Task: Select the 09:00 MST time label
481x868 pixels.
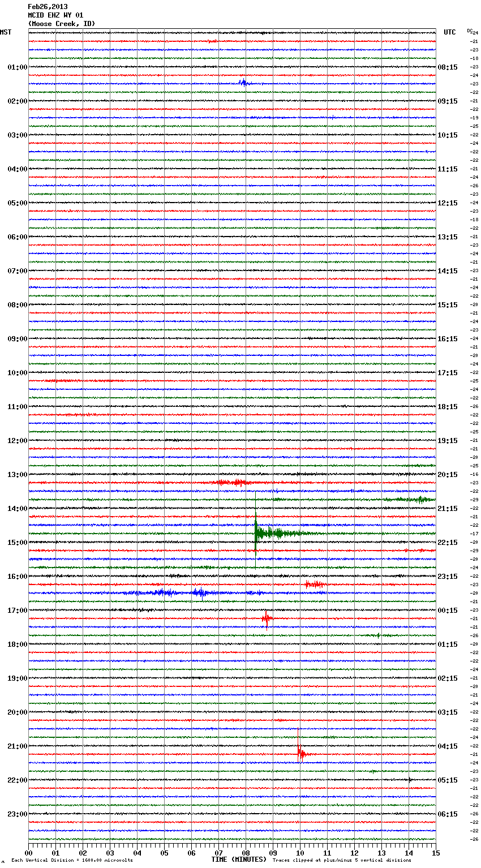Action: (18, 339)
